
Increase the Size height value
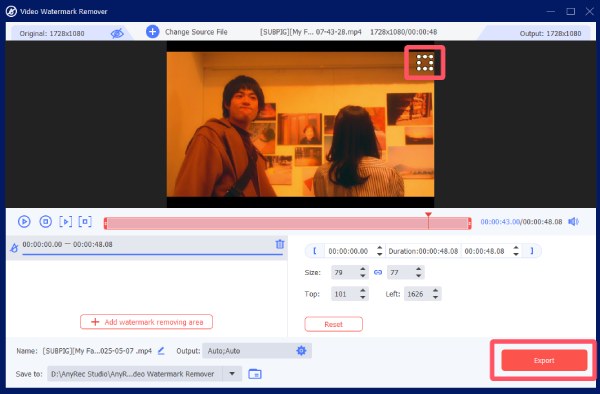coord(419,269)
